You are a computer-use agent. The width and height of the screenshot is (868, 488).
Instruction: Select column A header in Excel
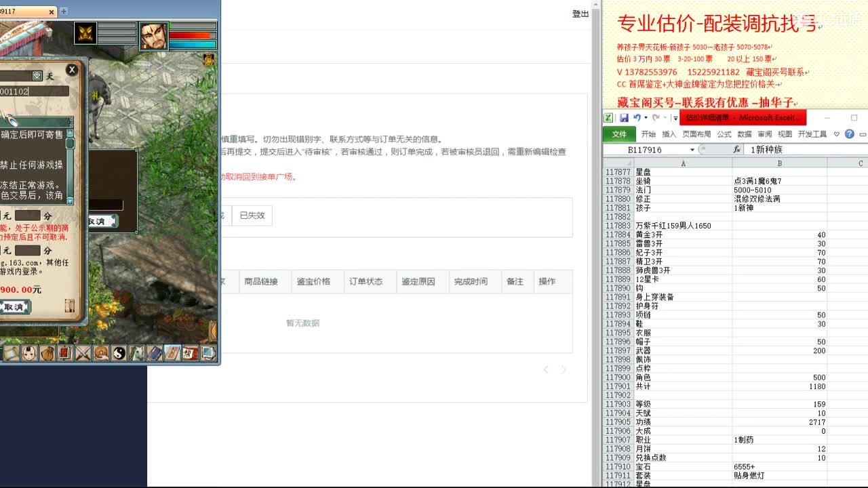point(683,163)
